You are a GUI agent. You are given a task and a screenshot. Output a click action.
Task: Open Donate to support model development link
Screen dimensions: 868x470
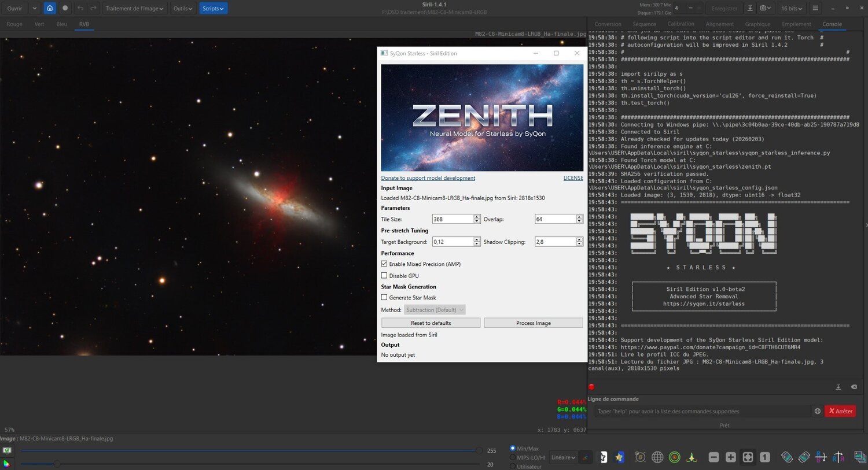428,178
